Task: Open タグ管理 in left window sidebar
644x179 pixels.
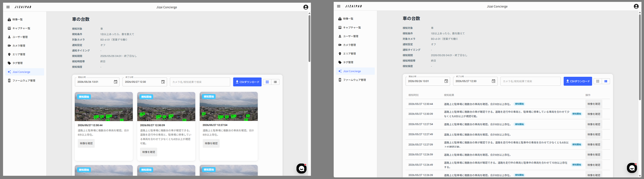Action: click(25, 63)
